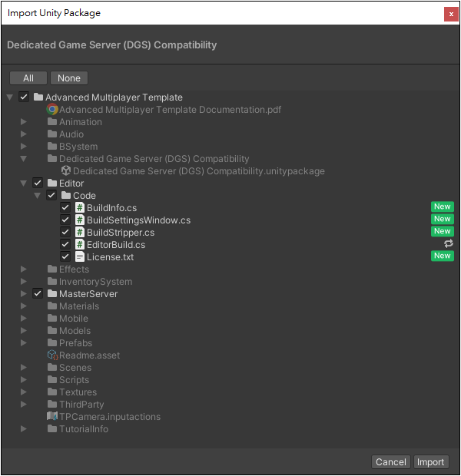
Task: Click the text file icon for License.txt
Action: [x=80, y=257]
